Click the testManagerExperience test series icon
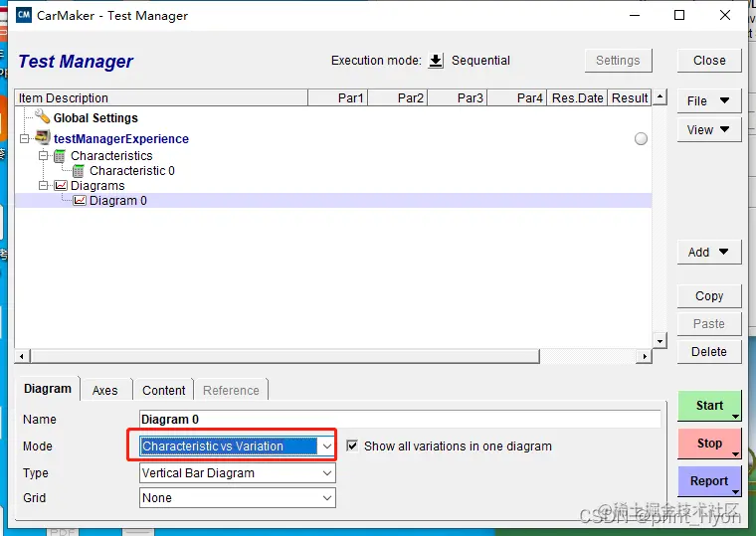This screenshot has width=756, height=536. [43, 138]
